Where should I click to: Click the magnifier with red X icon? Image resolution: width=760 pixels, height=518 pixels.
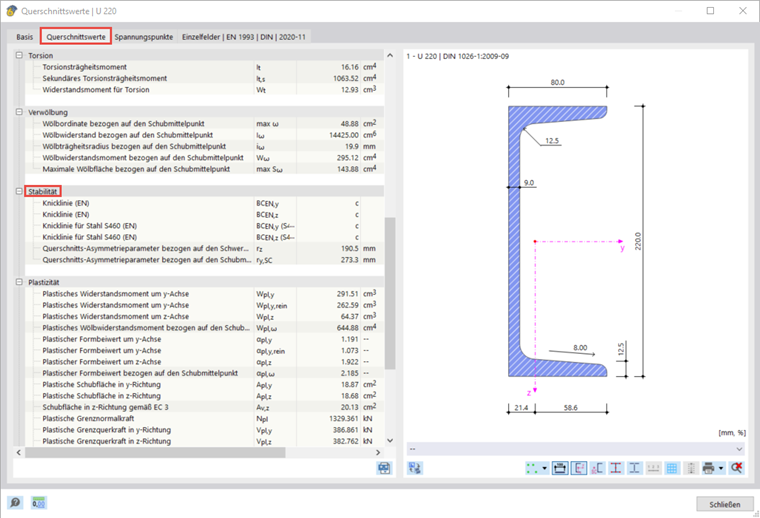pos(736,468)
